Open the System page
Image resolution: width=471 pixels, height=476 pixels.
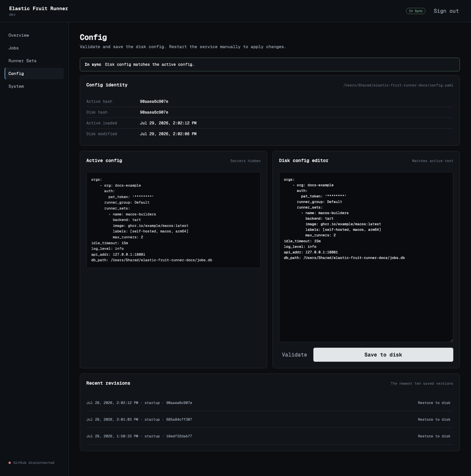(34, 86)
